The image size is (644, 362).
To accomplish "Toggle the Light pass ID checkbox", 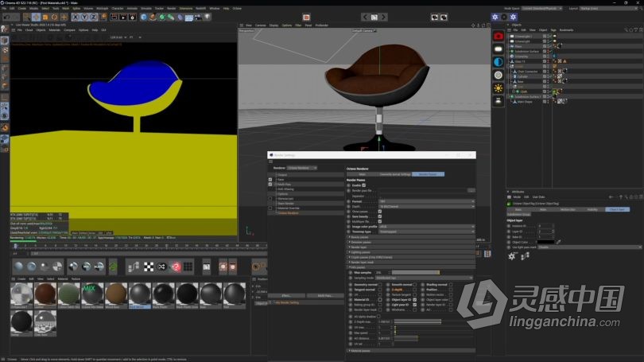I will click(x=415, y=305).
